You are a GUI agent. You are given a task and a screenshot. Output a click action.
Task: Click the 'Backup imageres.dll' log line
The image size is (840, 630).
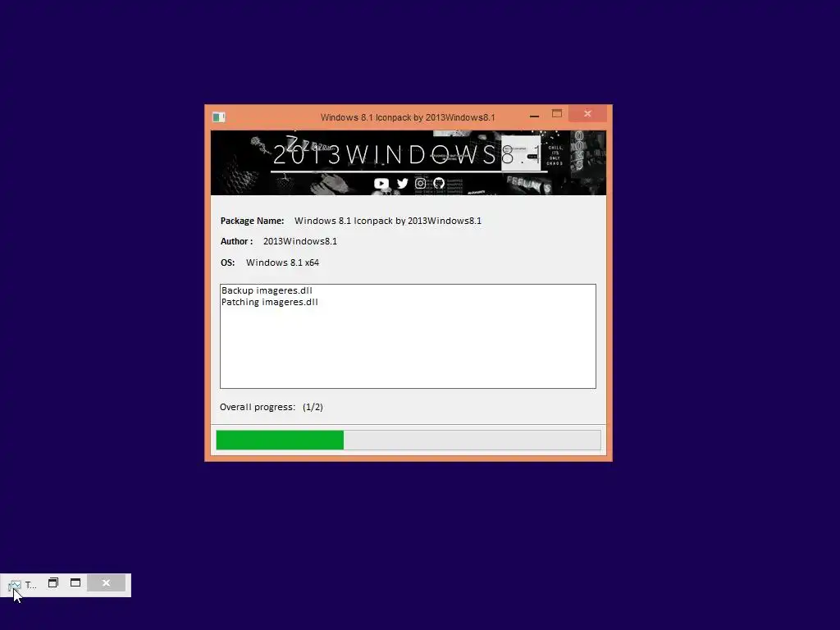click(x=267, y=290)
